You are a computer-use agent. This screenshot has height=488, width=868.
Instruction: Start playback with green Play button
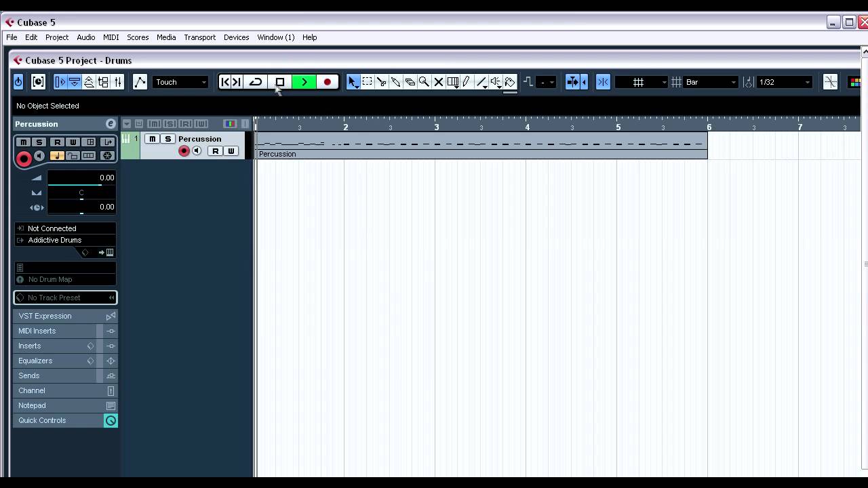point(304,82)
